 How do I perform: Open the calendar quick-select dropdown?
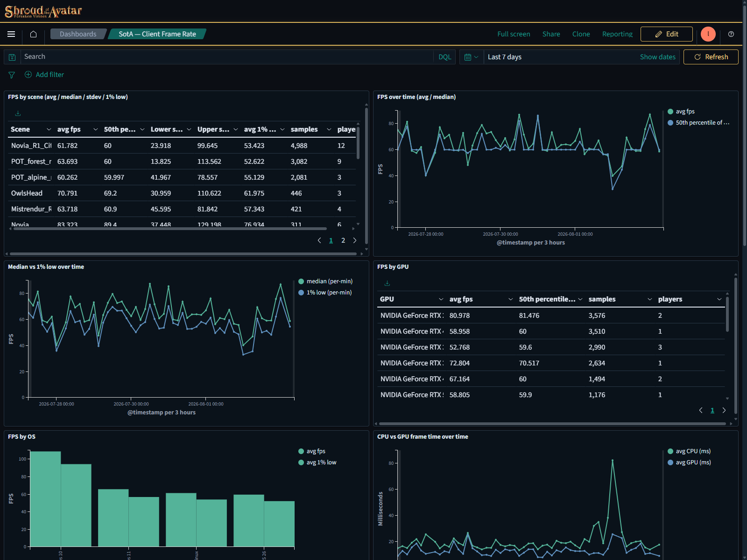click(x=471, y=57)
